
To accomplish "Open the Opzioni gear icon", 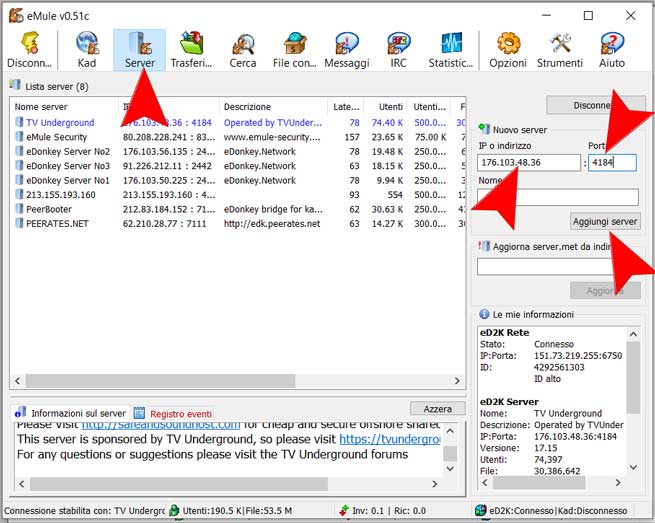I will click(x=508, y=43).
